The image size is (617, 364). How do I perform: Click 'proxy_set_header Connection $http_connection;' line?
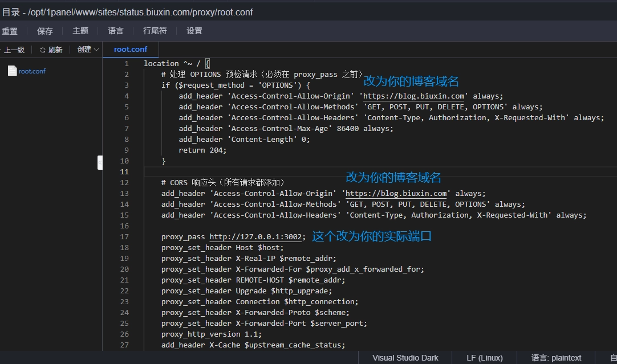(x=259, y=301)
